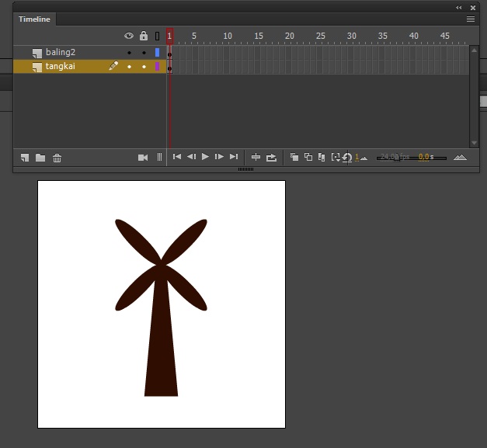The image size is (487, 448).
Task: Collapse the panel with double-arrow icon
Action: [459, 7]
